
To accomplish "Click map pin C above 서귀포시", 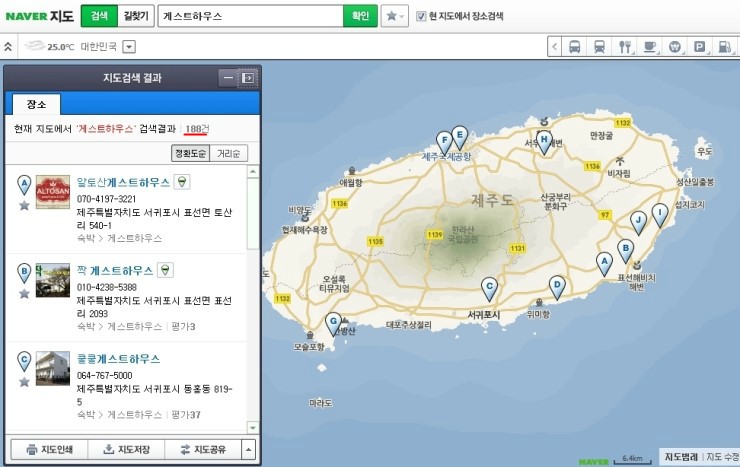I will tap(489, 288).
